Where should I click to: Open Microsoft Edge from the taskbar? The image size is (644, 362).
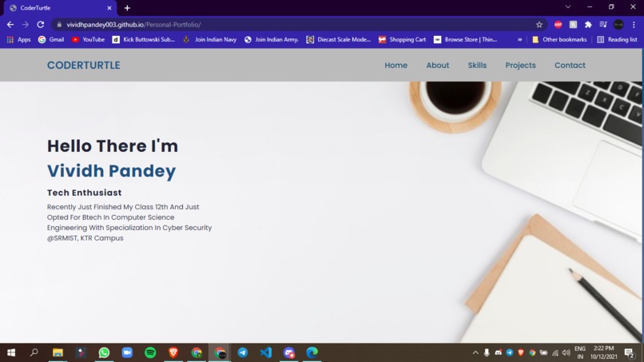coord(312,352)
